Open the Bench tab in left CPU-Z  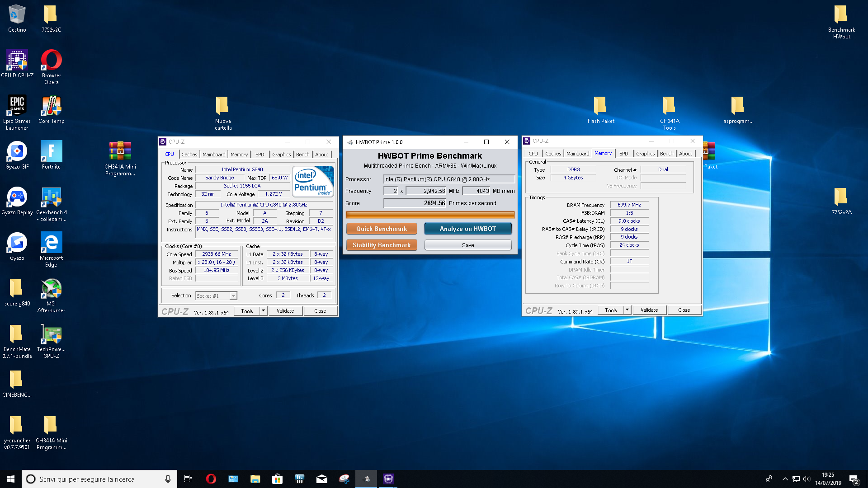(x=303, y=155)
